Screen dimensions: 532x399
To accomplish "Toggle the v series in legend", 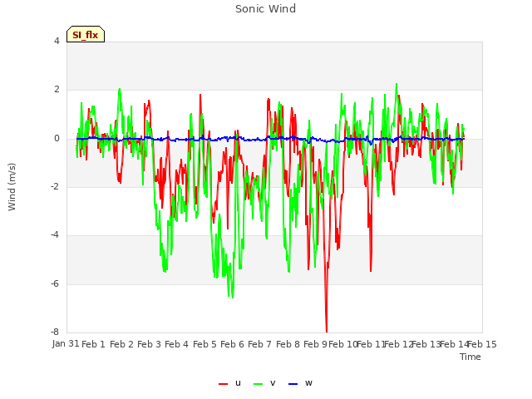I will (x=264, y=383).
